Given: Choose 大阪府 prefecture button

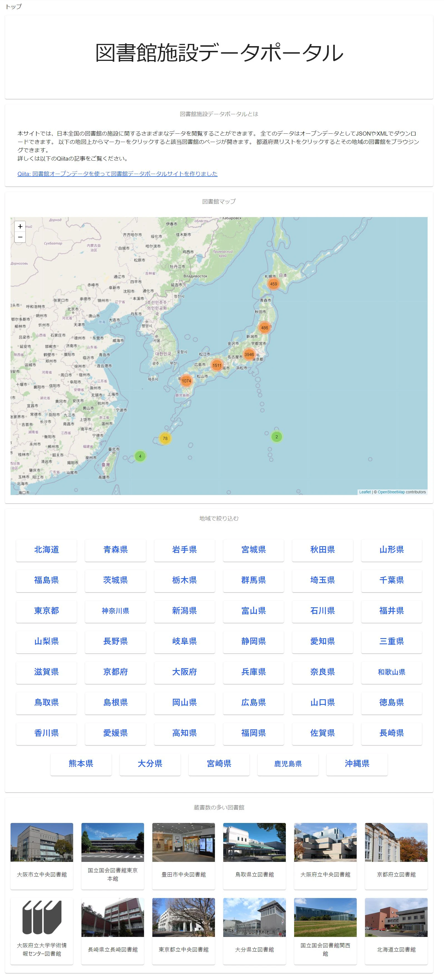Looking at the screenshot, I should (185, 672).
